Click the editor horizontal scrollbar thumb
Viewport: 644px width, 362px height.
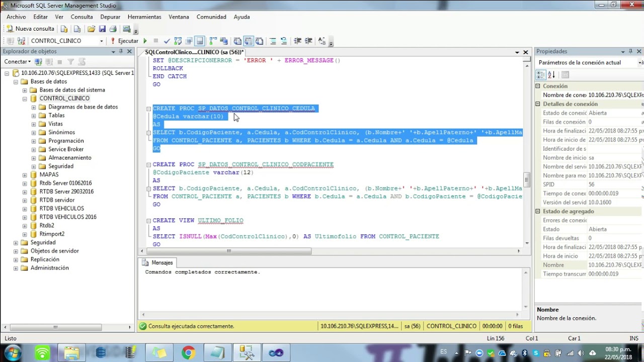[x=229, y=251]
